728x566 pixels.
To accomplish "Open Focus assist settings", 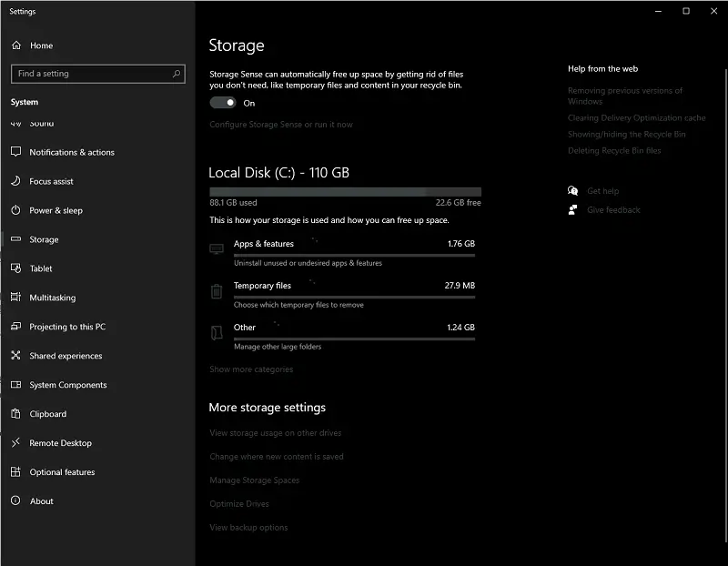I will (x=17, y=181).
